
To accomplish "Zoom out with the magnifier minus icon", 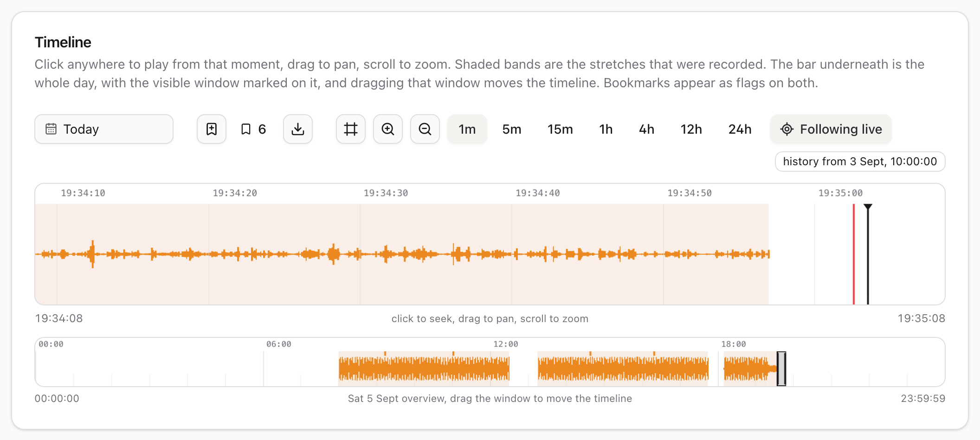I will coord(425,129).
